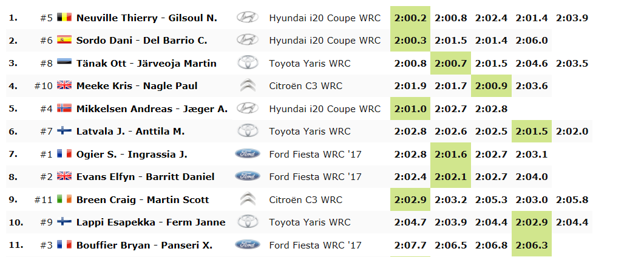Click start number #6 in Sordo's row
Viewport: 644px width, 257px height.
pos(46,41)
